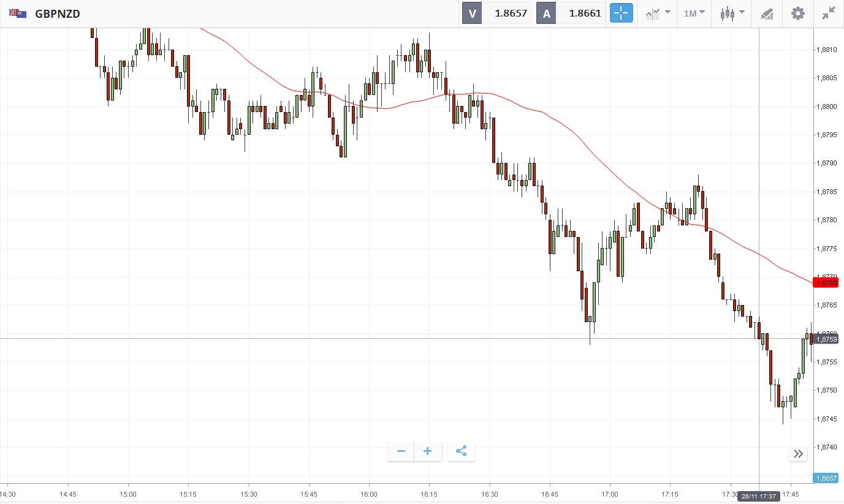Click the collapse chart arrows icon
Viewport: 844px width, 504px height.
tap(829, 13)
